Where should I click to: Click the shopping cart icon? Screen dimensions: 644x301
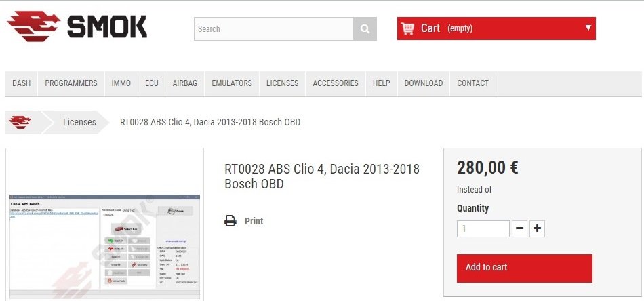[x=407, y=28]
